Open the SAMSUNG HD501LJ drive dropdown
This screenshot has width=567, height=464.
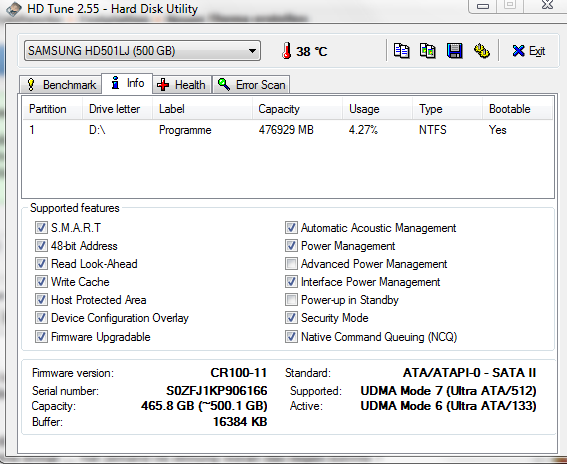142,51
